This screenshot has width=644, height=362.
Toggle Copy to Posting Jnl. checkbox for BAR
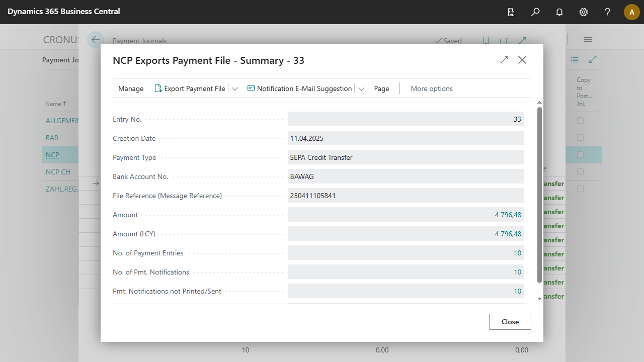pos(580,138)
